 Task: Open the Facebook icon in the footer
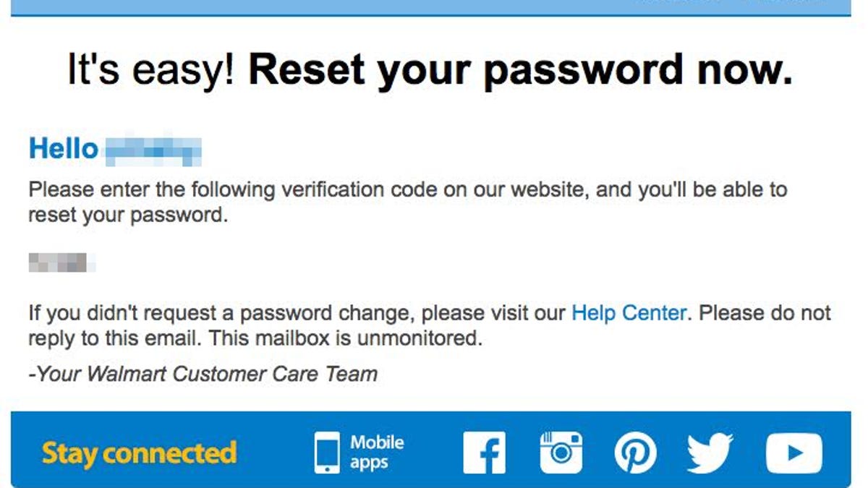pos(485,453)
